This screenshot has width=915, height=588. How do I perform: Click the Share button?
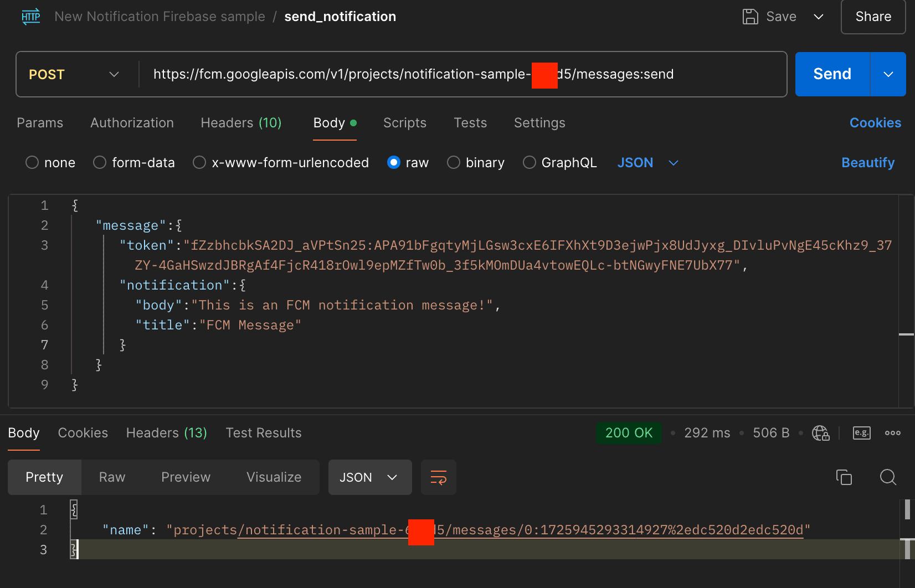(x=873, y=17)
